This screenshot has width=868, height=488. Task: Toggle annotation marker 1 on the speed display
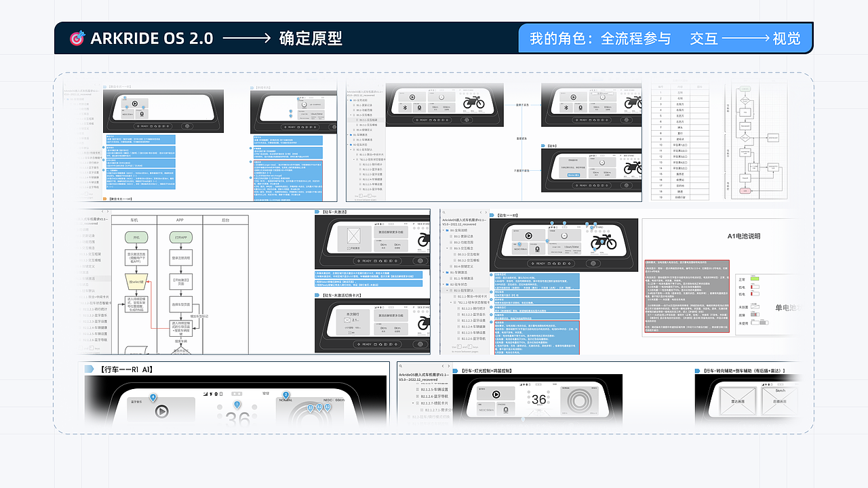237,404
